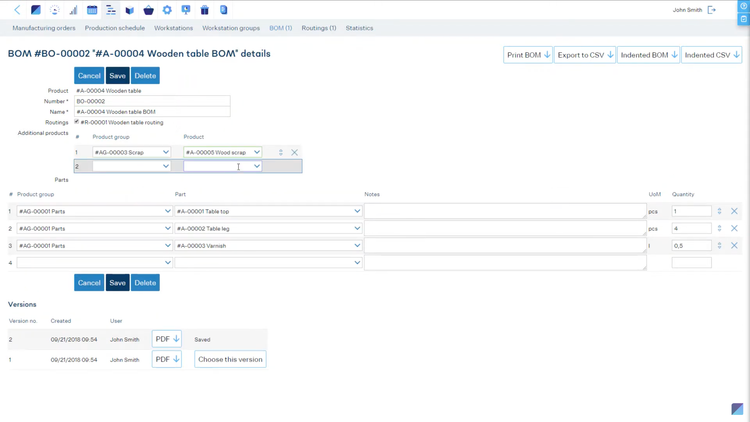Expand the #AG-00003 Scrap product group dropdown

(131, 153)
